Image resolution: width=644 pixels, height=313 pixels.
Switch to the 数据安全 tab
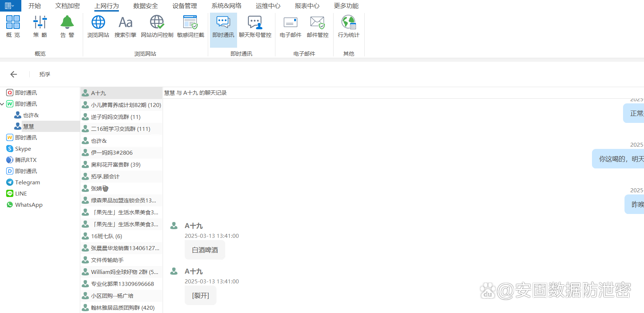click(x=145, y=6)
